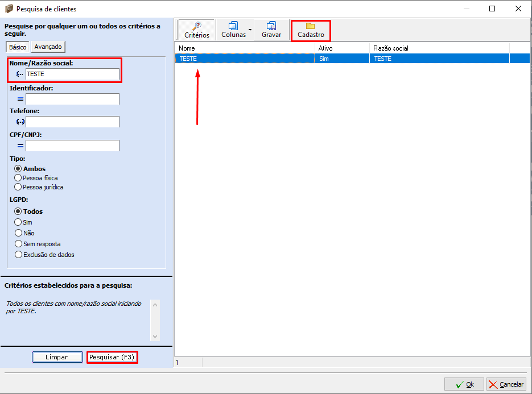Screen dimensions: 532x394
Task: Click the Limpar button
Action: (x=56, y=357)
